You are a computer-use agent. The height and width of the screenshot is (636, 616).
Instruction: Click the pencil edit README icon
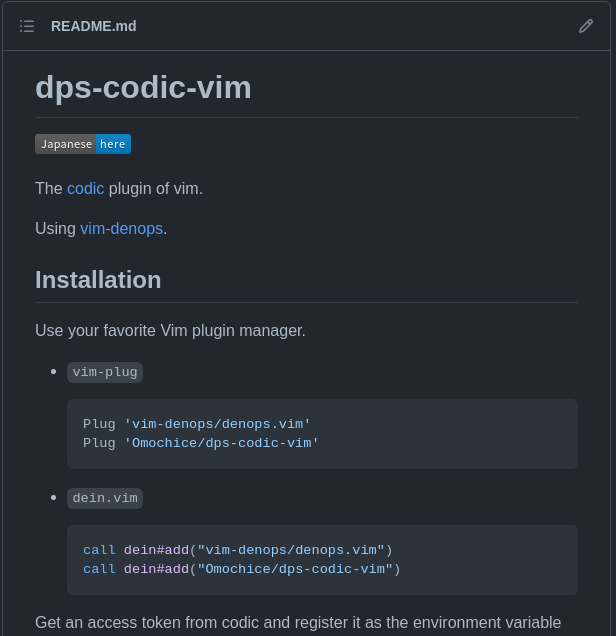point(586,26)
